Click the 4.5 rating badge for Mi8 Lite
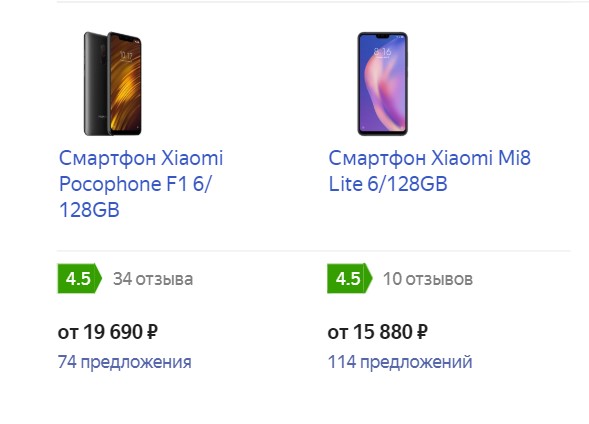The height and width of the screenshot is (424, 589). click(x=349, y=279)
